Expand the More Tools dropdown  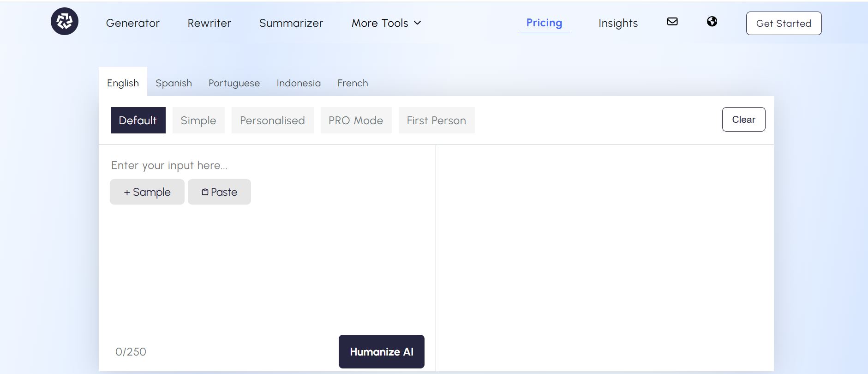pos(386,23)
